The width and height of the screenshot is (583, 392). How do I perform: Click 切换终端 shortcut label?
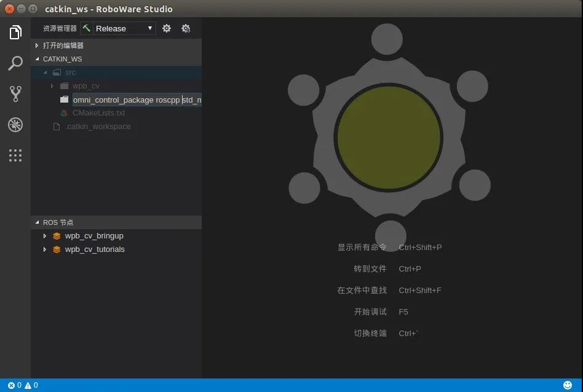pyautogui.click(x=370, y=333)
